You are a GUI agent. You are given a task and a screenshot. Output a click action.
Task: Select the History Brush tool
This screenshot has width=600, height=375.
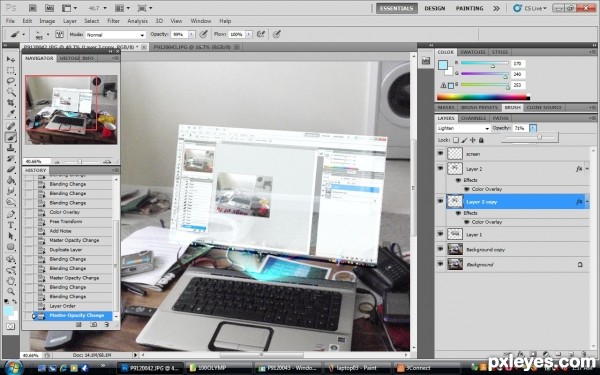(x=11, y=158)
